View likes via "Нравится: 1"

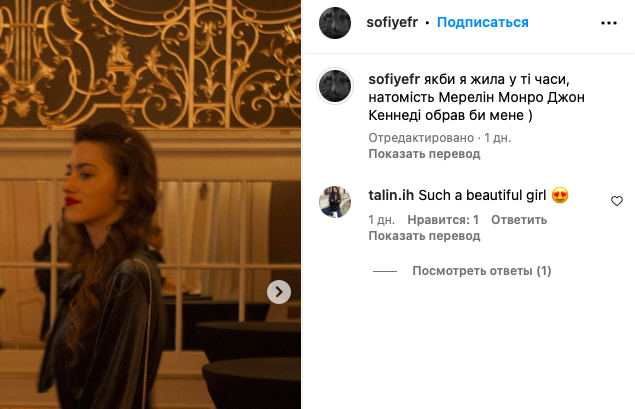[x=446, y=220]
